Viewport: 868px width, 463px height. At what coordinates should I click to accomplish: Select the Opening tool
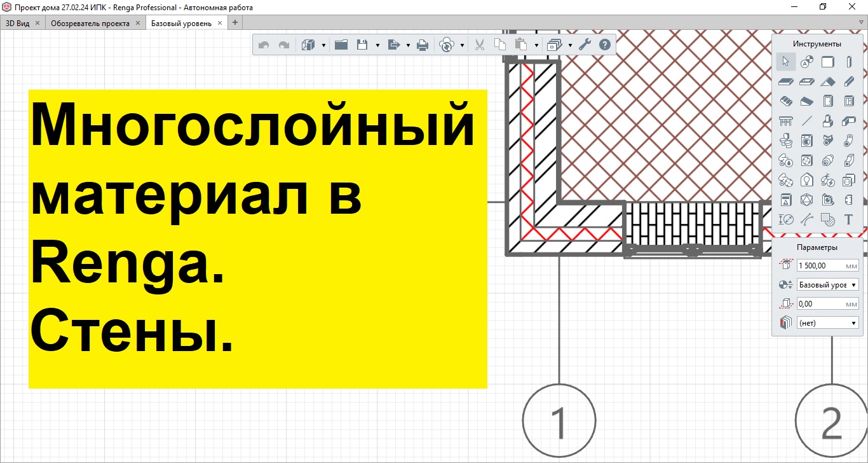(807, 81)
